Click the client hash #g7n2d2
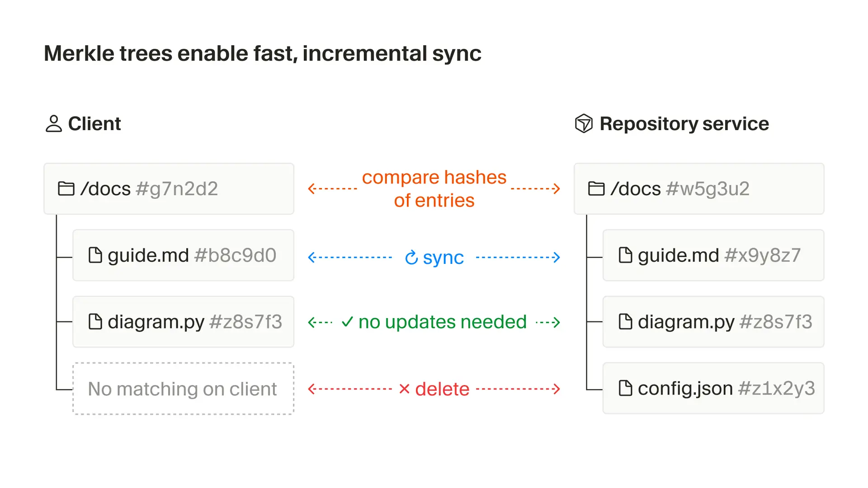The image size is (868, 488). pyautogui.click(x=177, y=189)
